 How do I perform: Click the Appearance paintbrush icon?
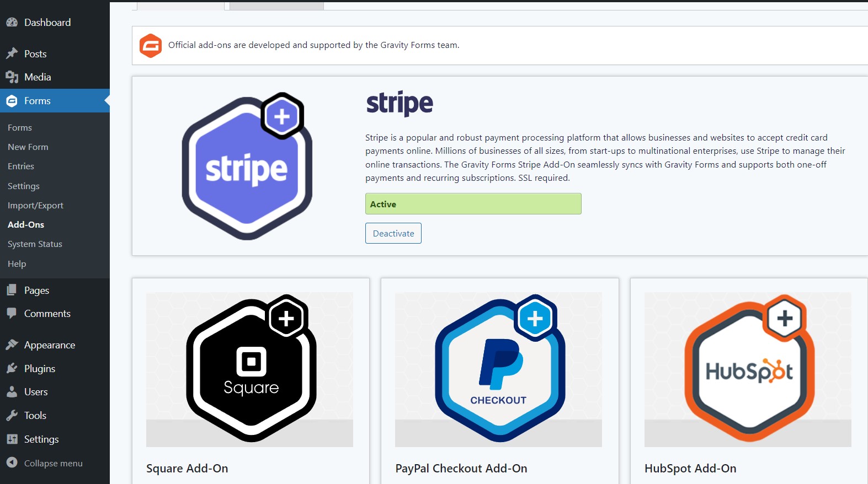12,345
